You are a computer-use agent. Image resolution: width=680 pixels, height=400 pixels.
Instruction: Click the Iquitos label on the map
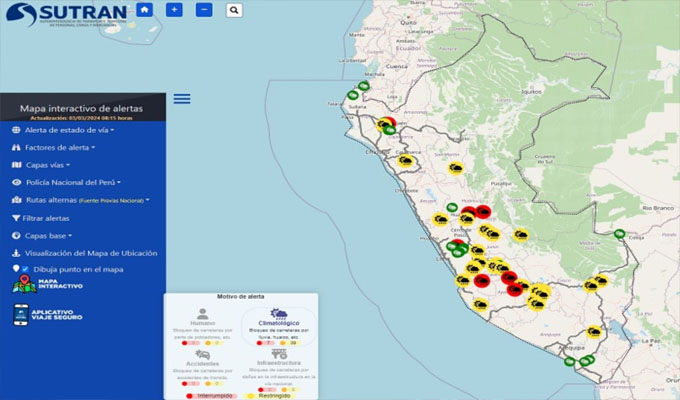point(532,92)
